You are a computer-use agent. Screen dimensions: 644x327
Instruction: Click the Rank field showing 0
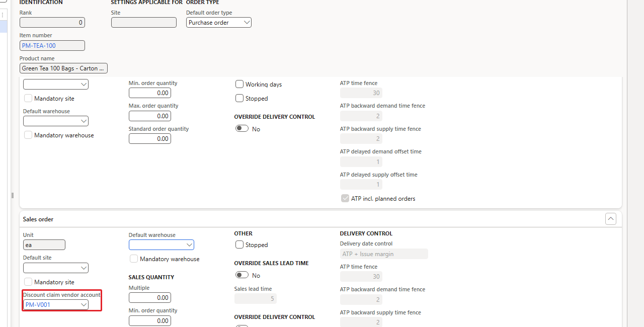point(52,23)
